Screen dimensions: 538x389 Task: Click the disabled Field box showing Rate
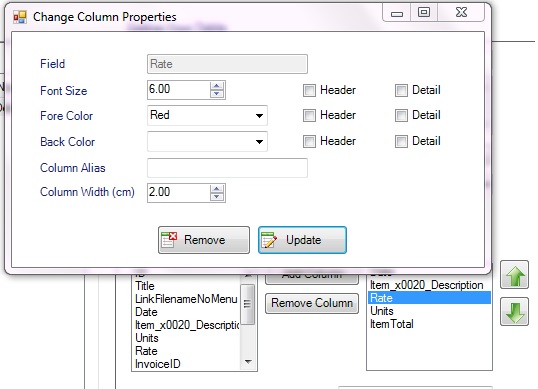pos(227,64)
